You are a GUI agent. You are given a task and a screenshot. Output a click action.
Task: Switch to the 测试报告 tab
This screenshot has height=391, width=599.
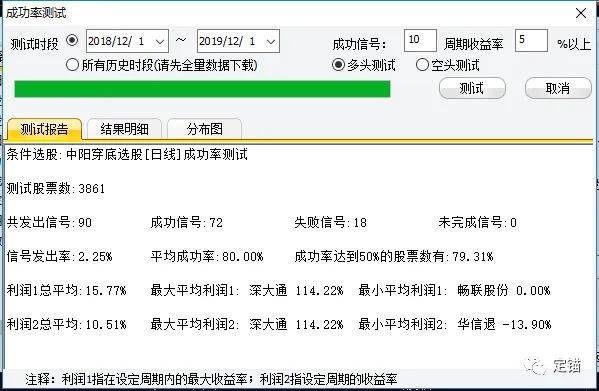click(44, 129)
